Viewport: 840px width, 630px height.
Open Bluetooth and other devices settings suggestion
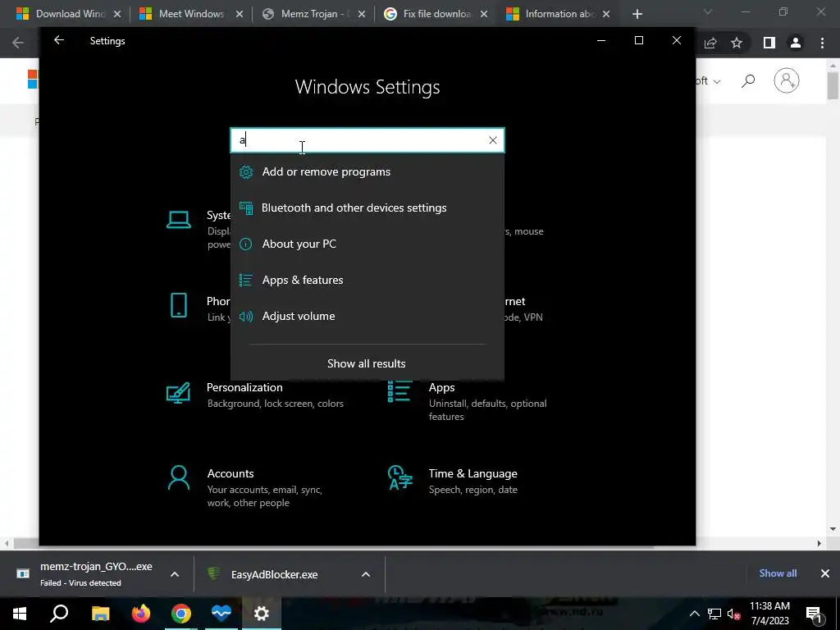click(x=367, y=208)
